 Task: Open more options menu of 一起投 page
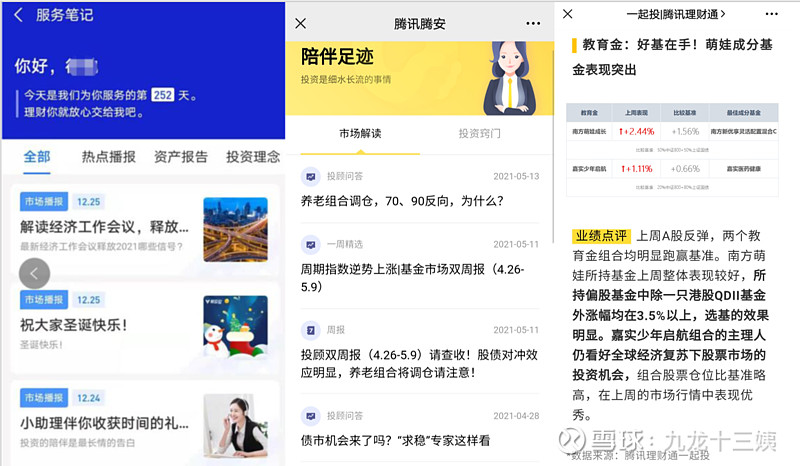click(771, 14)
